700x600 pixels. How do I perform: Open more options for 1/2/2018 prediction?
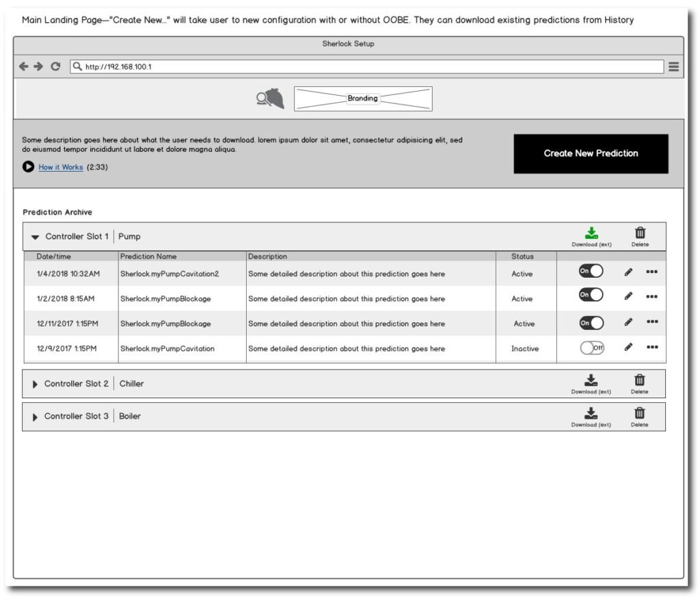point(651,296)
